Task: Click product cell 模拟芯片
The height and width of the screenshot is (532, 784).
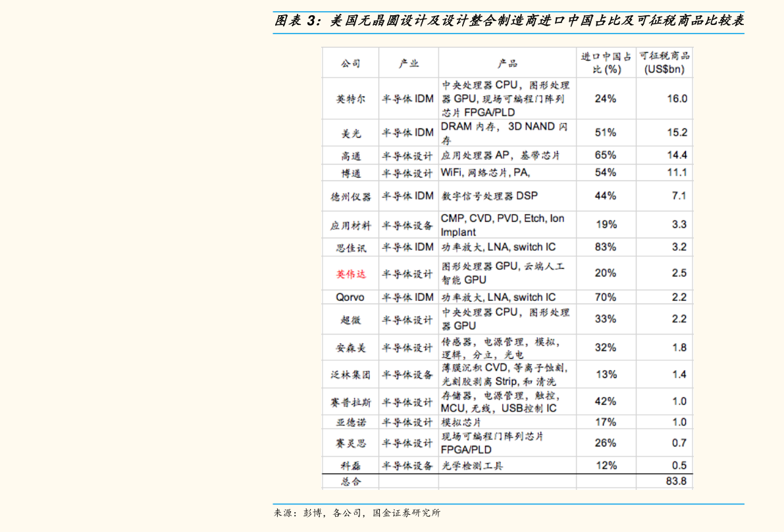Action: (x=461, y=423)
